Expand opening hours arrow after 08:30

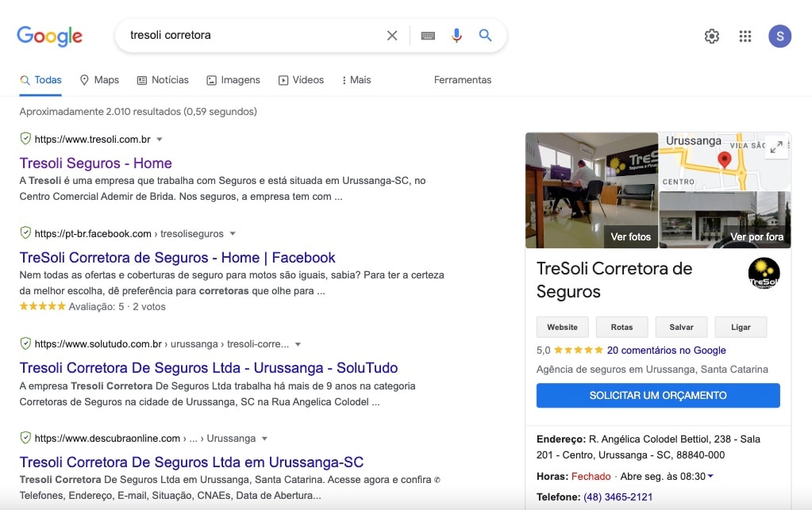tap(710, 476)
